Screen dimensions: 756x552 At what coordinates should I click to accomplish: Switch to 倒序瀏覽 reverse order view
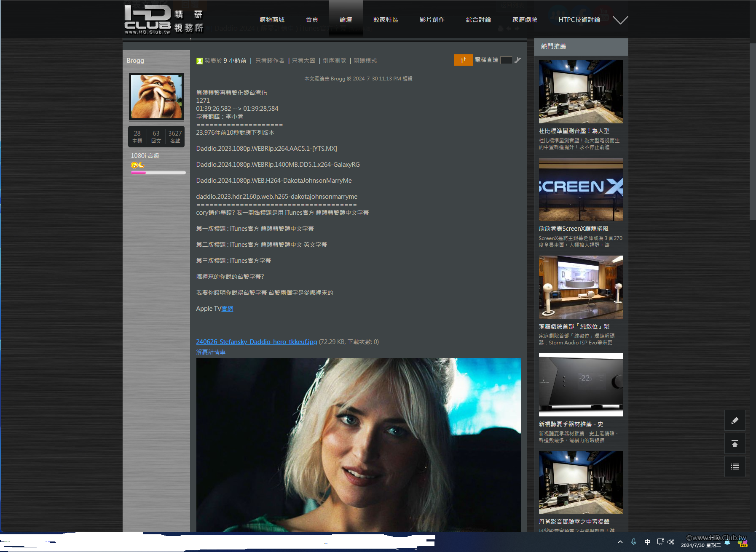point(334,61)
